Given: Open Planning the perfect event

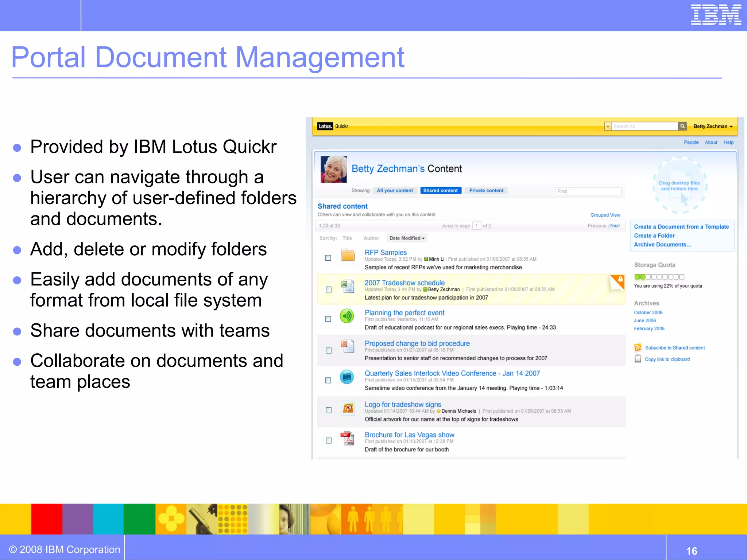Looking at the screenshot, I should (405, 312).
